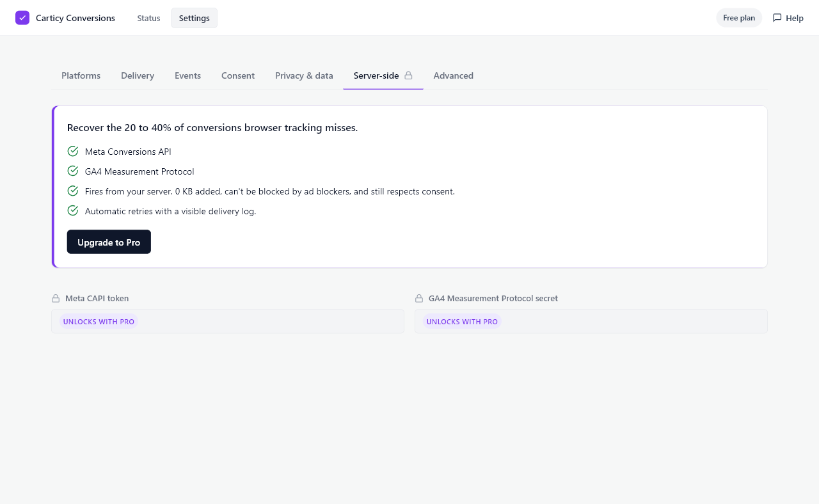The image size is (819, 504).
Task: Click the green check beside Meta Conversions API
Action: (73, 152)
